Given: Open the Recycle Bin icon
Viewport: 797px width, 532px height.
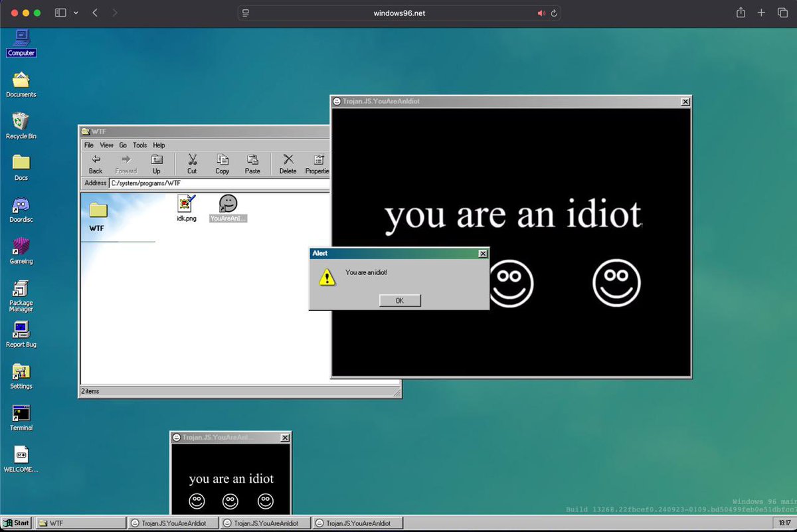Looking at the screenshot, I should [x=21, y=126].
